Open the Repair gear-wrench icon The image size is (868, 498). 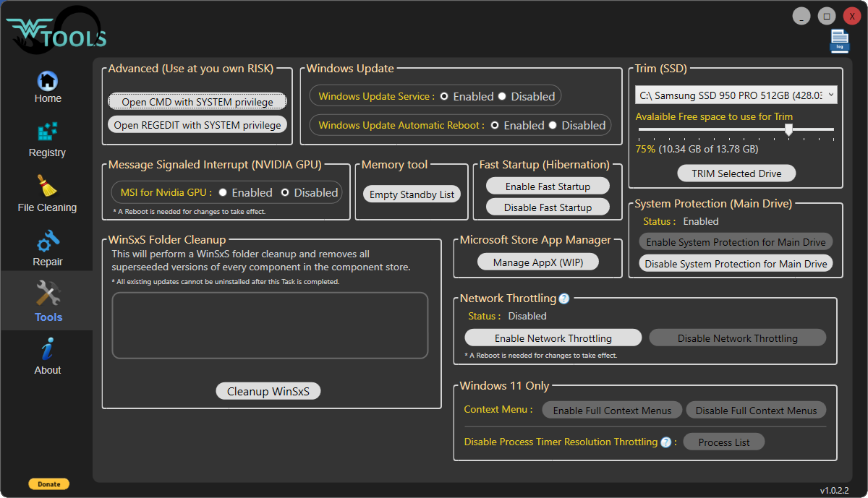pyautogui.click(x=47, y=241)
